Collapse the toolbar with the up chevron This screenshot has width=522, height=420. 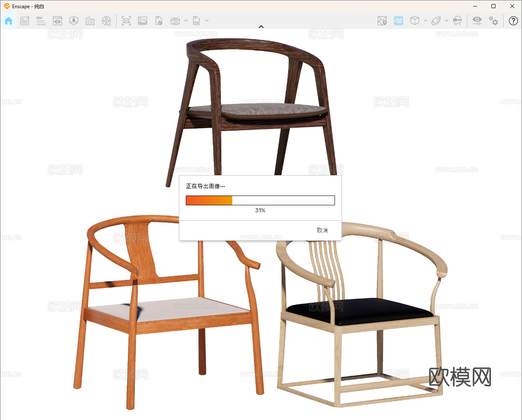[x=261, y=27]
